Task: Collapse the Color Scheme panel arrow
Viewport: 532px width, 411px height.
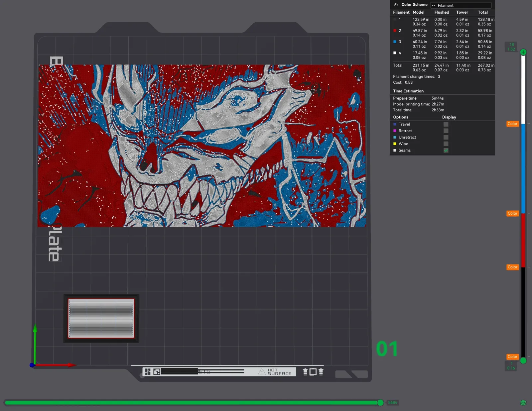Action: (x=395, y=5)
